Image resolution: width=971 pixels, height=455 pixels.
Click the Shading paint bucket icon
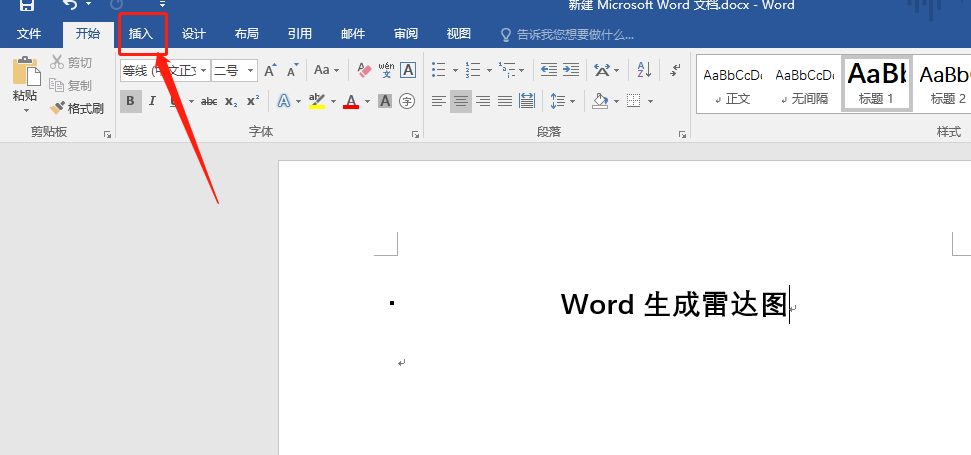(x=599, y=101)
